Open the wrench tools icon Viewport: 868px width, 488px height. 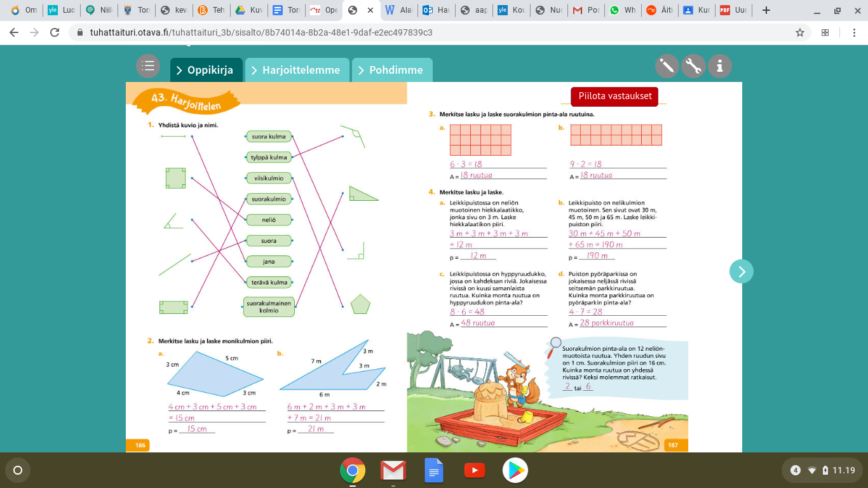693,65
